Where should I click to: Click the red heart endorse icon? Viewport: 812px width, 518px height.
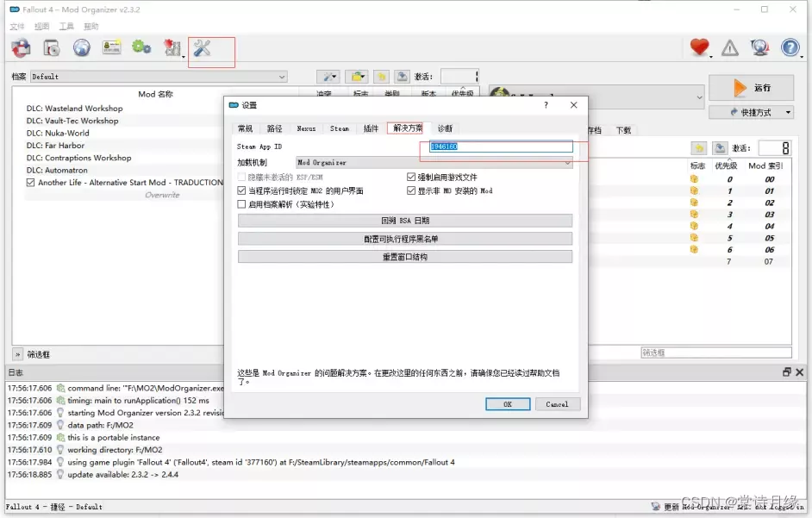tap(699, 47)
